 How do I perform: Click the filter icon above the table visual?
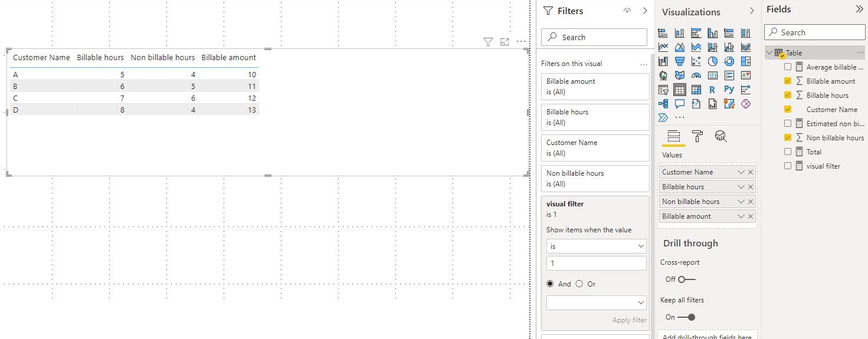point(488,42)
